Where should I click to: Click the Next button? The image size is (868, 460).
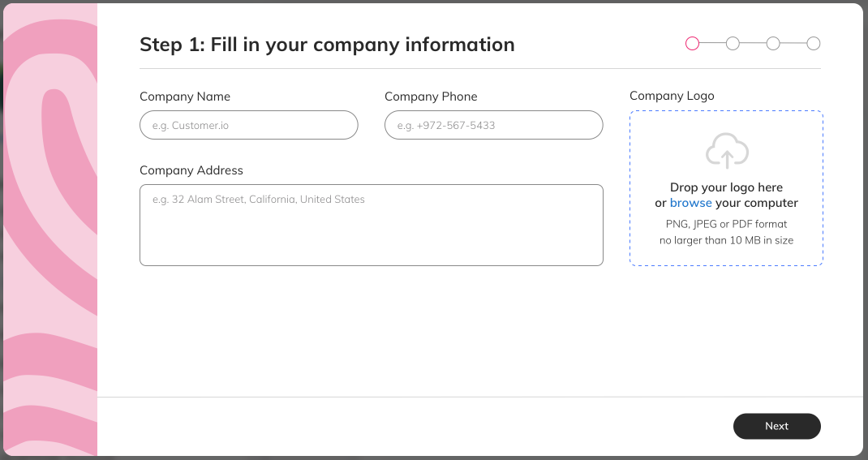coord(776,426)
